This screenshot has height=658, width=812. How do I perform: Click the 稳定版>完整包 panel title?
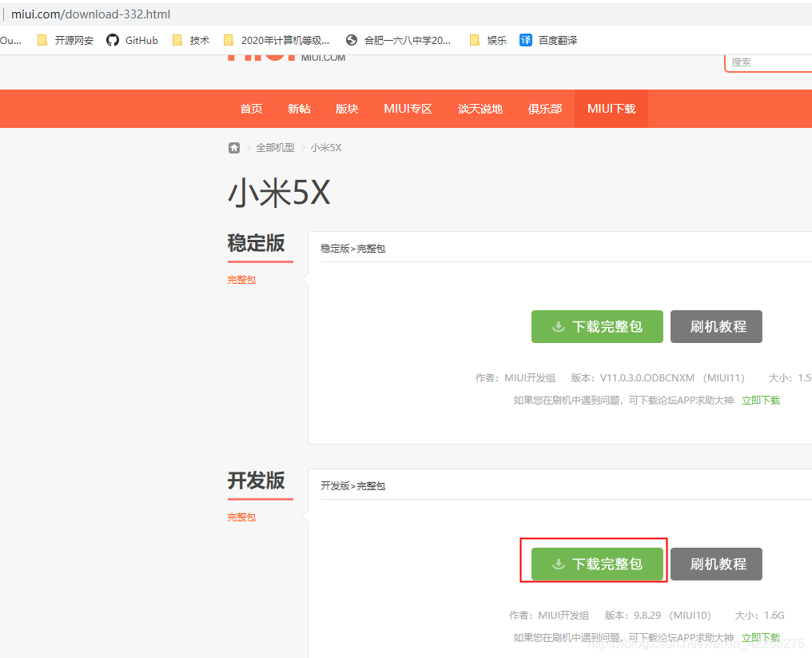[352, 249]
